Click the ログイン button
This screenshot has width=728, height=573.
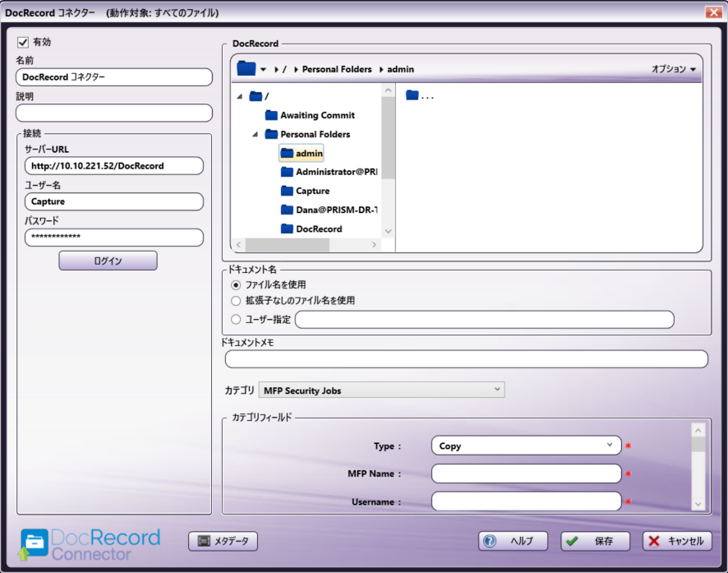108,261
